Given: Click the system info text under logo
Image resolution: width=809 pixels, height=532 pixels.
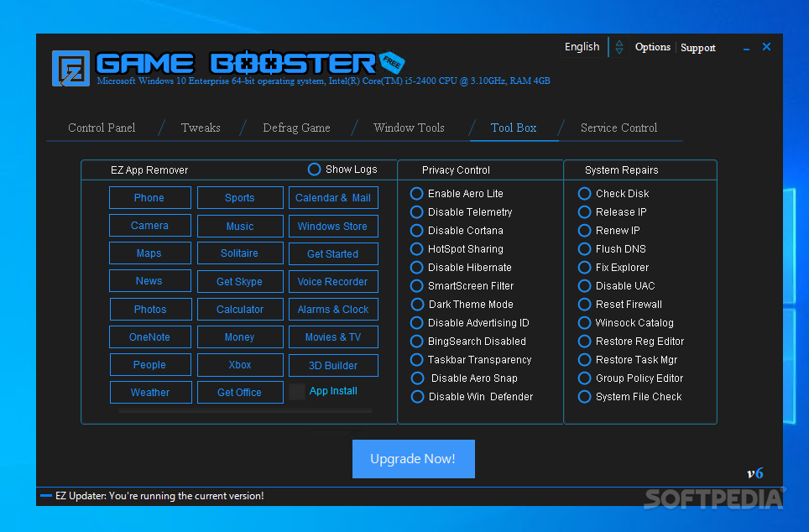Looking at the screenshot, I should [x=323, y=81].
